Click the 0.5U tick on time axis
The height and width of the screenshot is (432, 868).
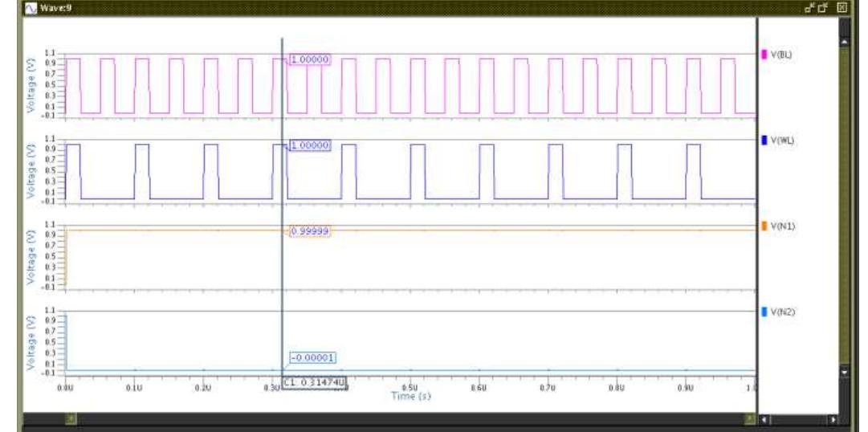pos(410,389)
